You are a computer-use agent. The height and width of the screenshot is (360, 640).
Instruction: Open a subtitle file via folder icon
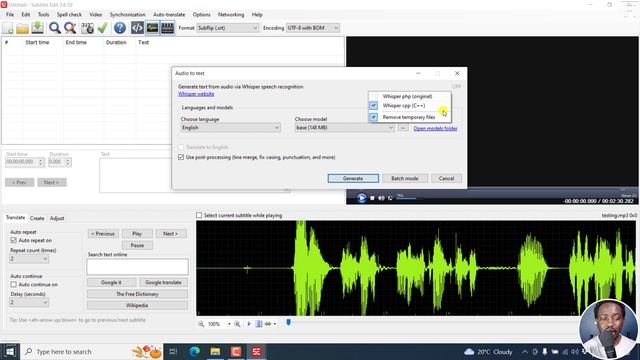(22, 28)
